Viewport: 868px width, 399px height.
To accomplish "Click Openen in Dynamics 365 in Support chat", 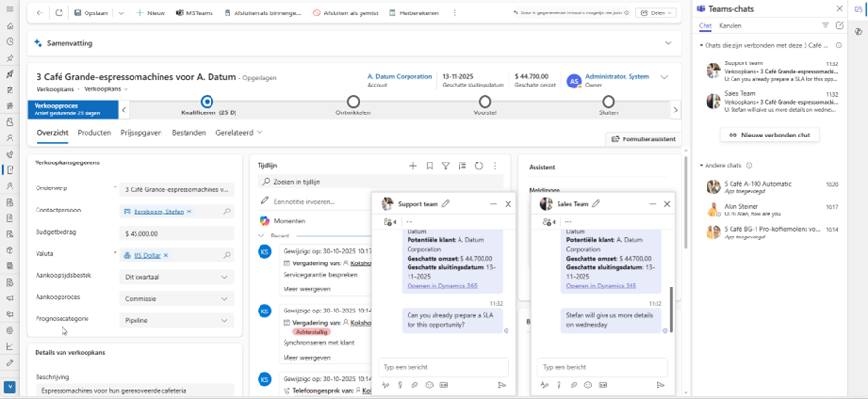I will tap(442, 286).
